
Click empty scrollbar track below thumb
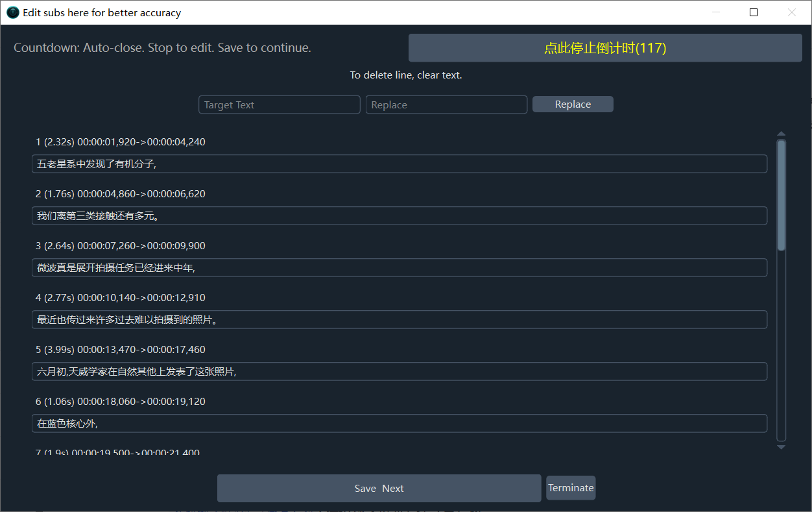pyautogui.click(x=781, y=344)
